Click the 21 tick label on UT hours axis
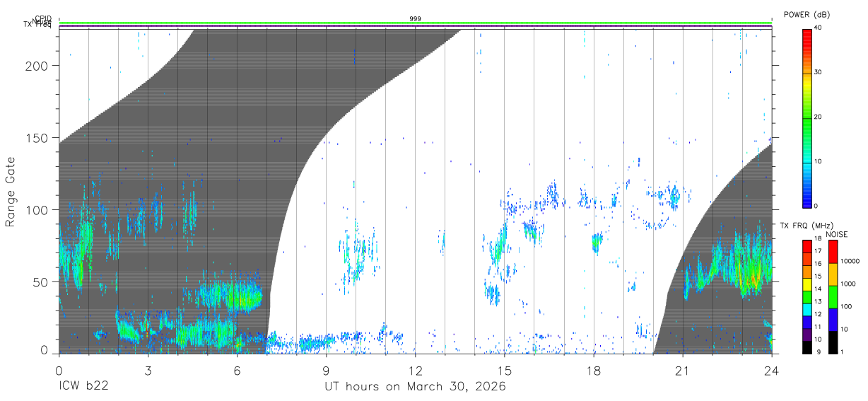 [683, 371]
